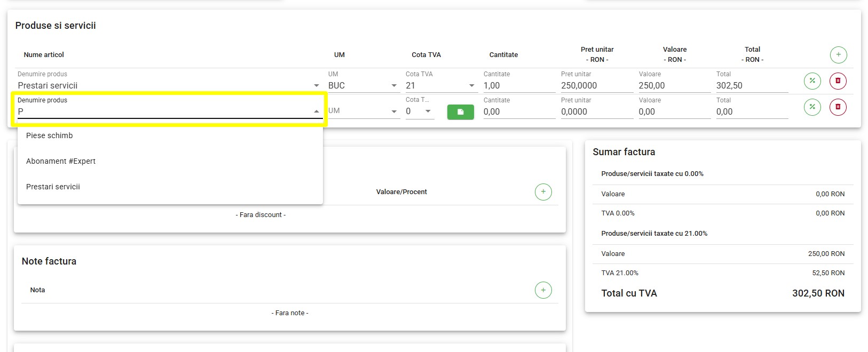Screen dimensions: 868x352
Task: Delete the second product row
Action: click(838, 107)
